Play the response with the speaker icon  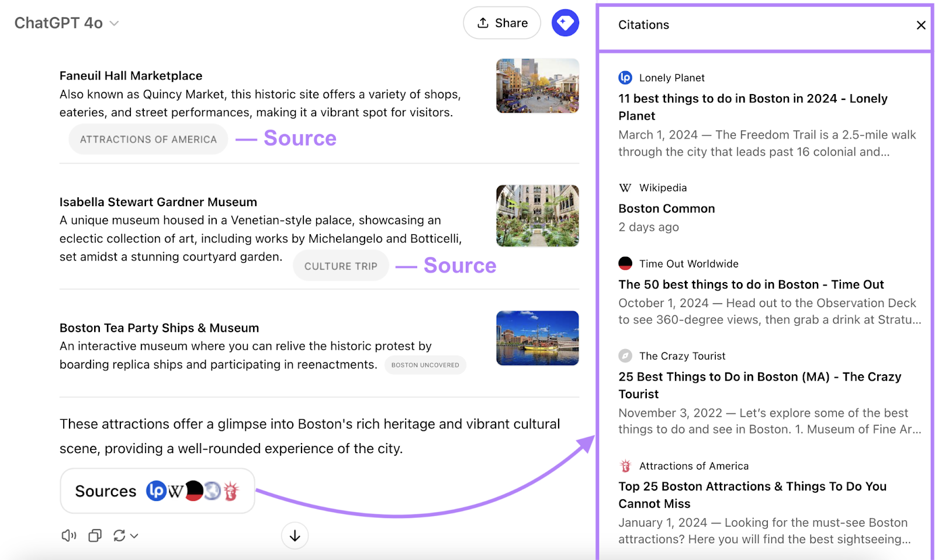tap(68, 535)
